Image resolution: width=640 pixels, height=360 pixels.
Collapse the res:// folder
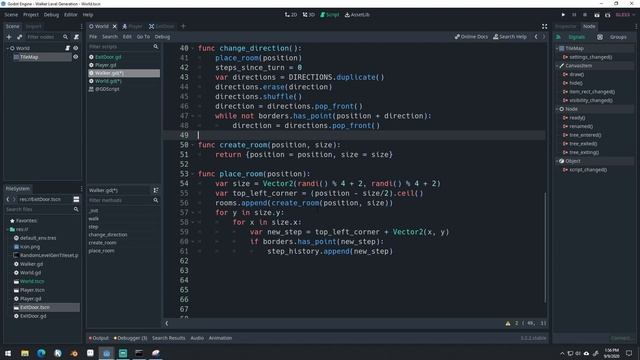coord(7,229)
